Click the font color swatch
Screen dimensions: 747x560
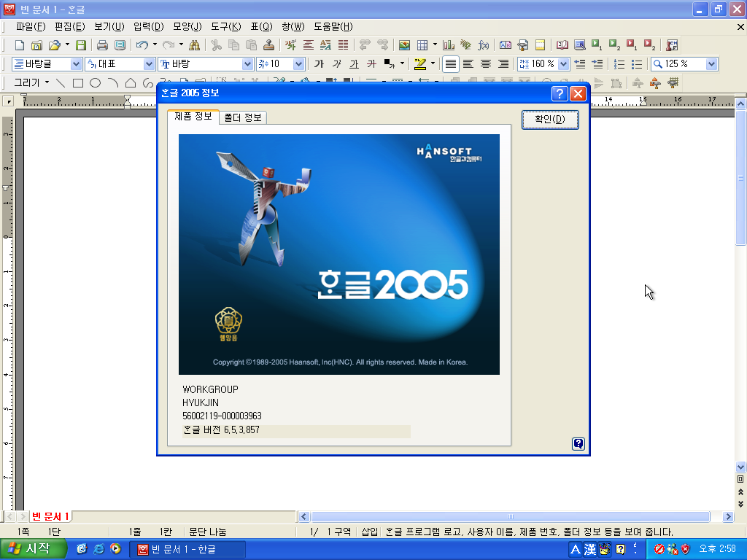pyautogui.click(x=390, y=64)
